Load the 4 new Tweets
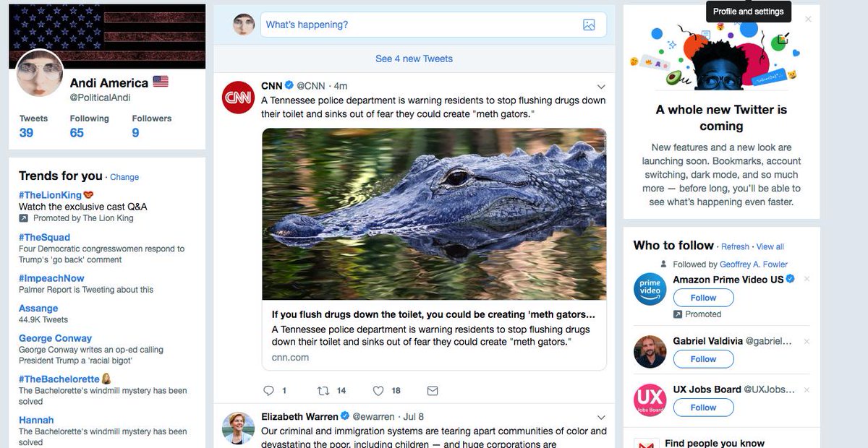 414,59
